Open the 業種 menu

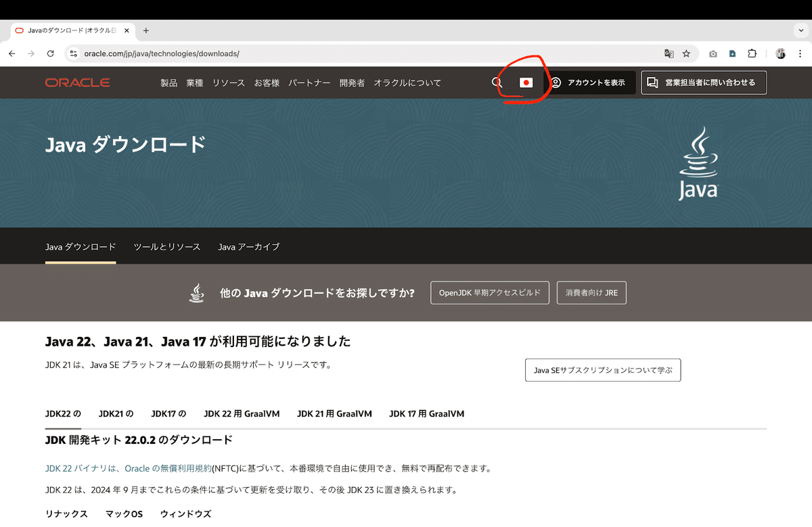pyautogui.click(x=195, y=83)
